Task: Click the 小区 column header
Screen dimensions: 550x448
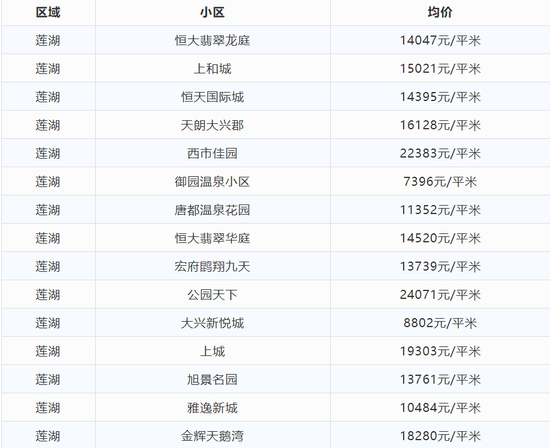Action: click(x=213, y=12)
